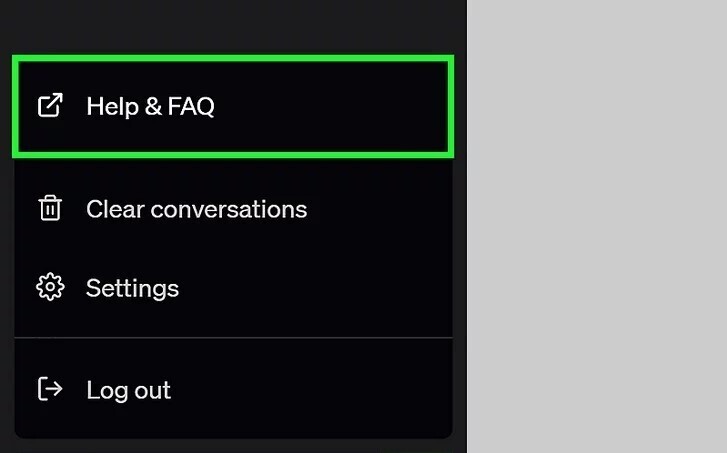This screenshot has height=453, width=727.
Task: Click the Settings gear icon
Action: [50, 288]
